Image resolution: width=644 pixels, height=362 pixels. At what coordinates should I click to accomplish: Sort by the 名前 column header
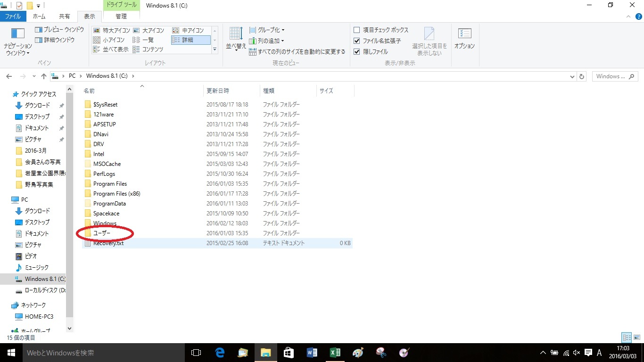pos(142,90)
